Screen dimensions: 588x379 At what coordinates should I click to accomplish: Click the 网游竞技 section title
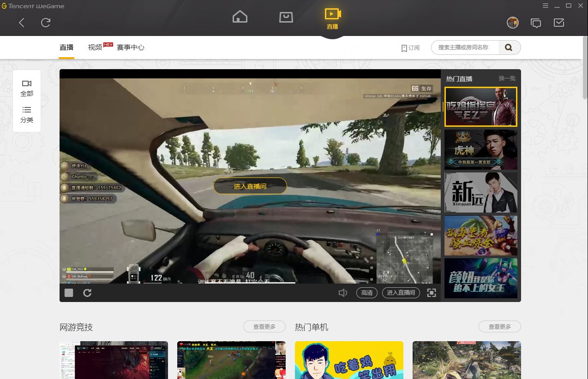pos(76,327)
